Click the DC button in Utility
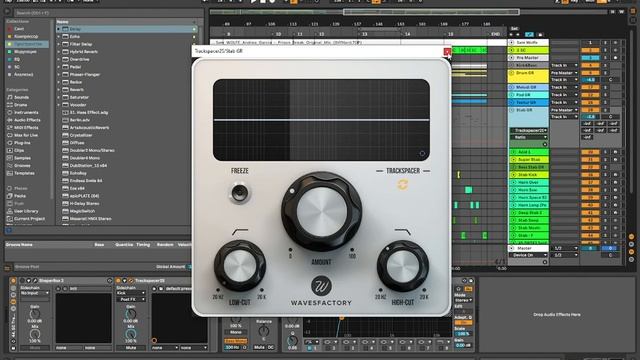The image size is (640, 360). click(270, 347)
